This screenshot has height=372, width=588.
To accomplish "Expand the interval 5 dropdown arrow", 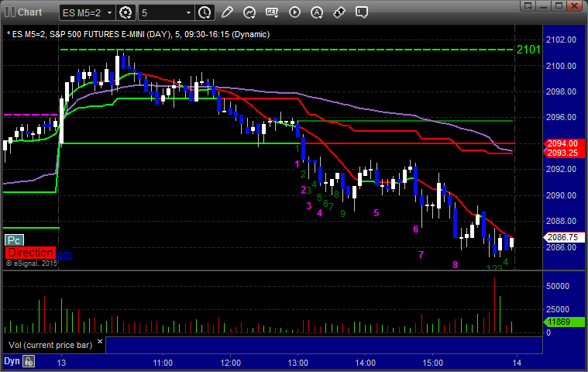I will coord(188,12).
